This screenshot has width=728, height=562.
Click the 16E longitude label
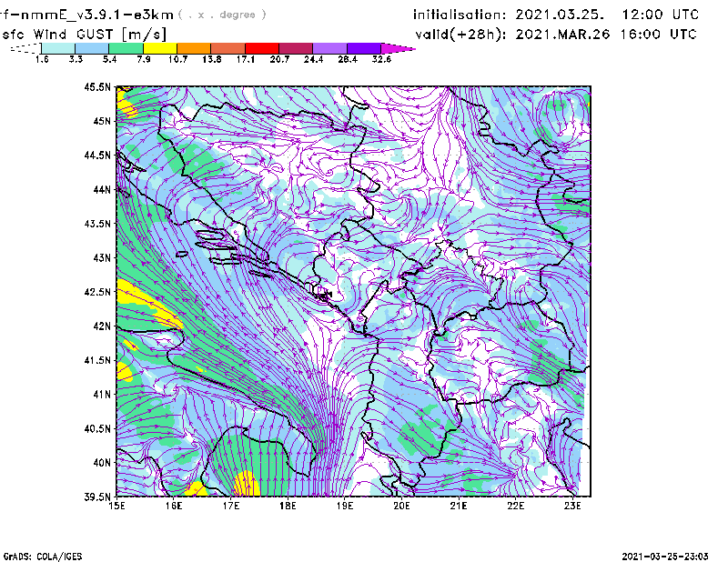click(174, 506)
